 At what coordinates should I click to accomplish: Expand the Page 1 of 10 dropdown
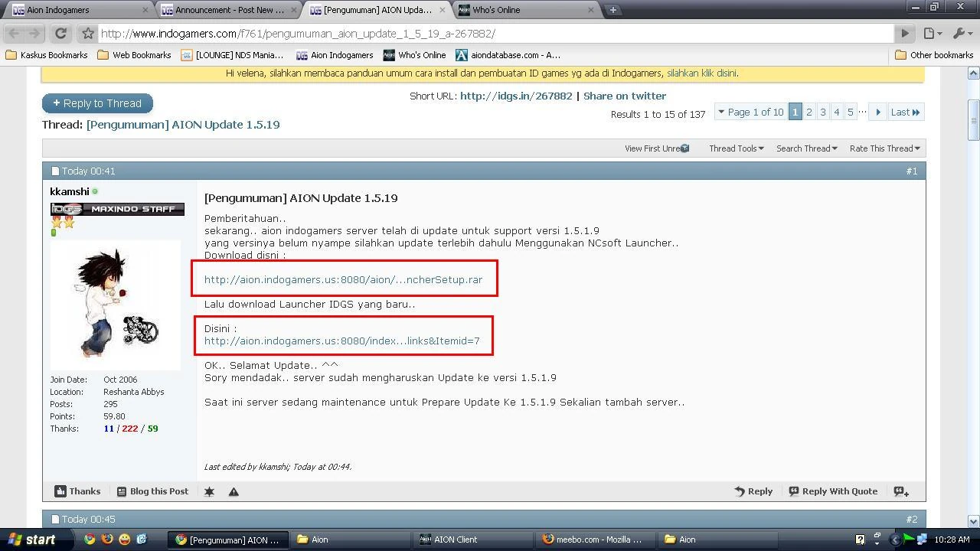(x=751, y=112)
